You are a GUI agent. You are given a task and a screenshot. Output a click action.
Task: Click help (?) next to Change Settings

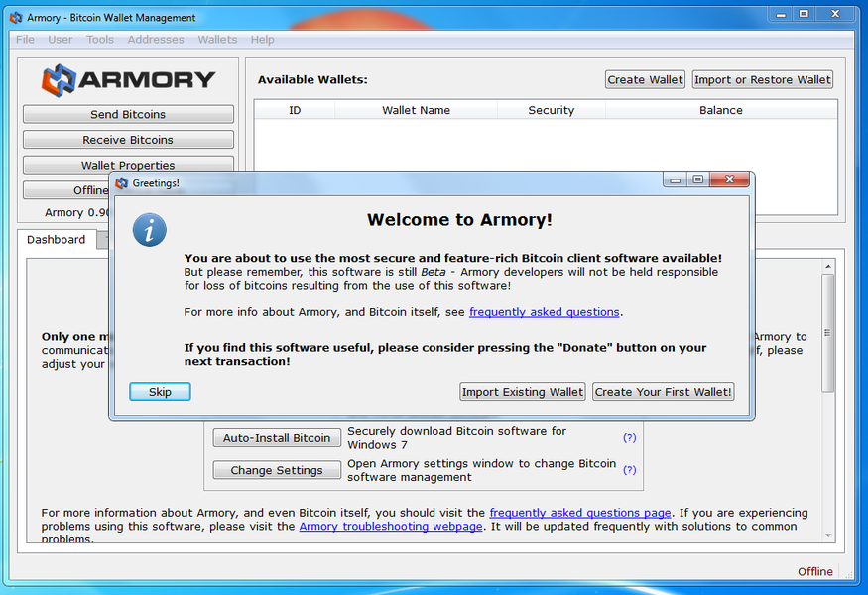(629, 470)
